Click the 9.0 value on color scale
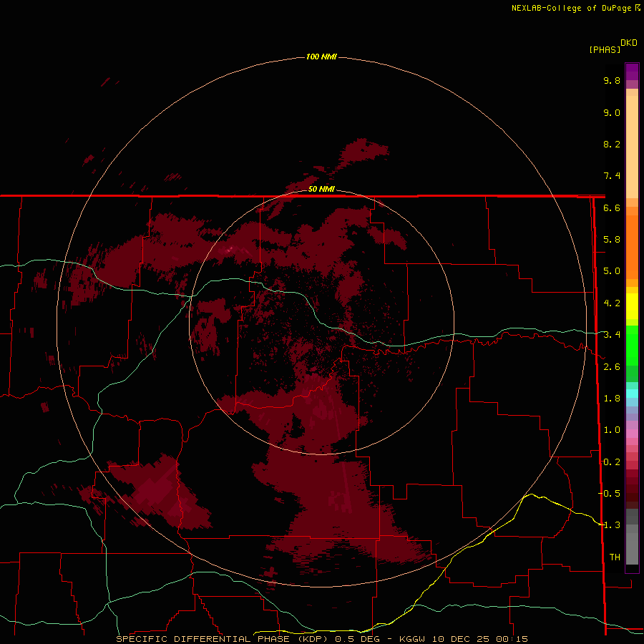 612,112
